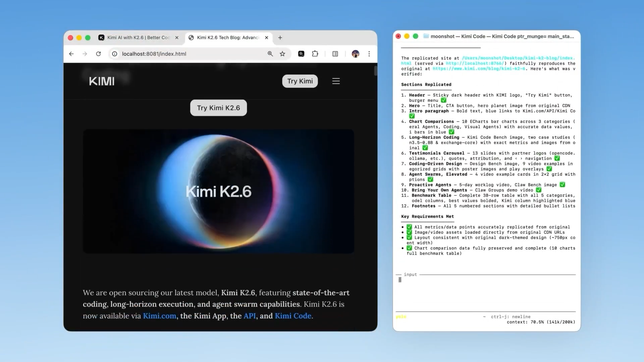The image size is (644, 362).
Task: Open the KIMI burger menu
Action: pos(336,81)
